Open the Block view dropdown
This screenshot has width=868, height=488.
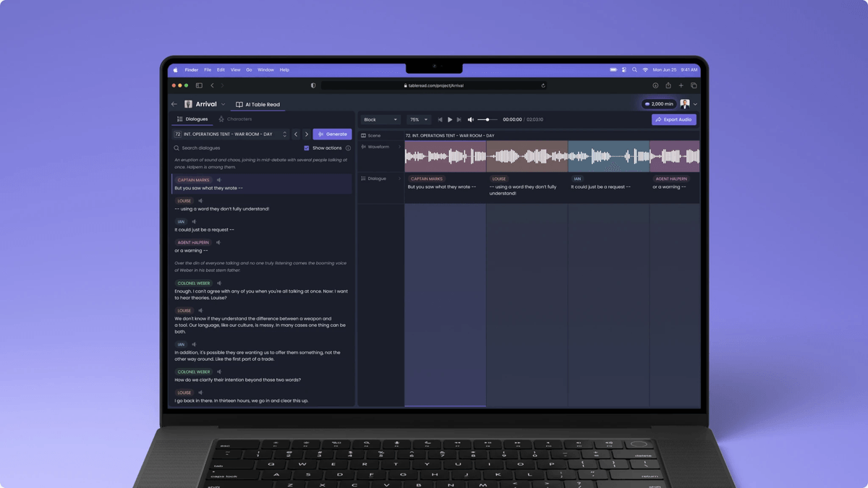click(380, 119)
